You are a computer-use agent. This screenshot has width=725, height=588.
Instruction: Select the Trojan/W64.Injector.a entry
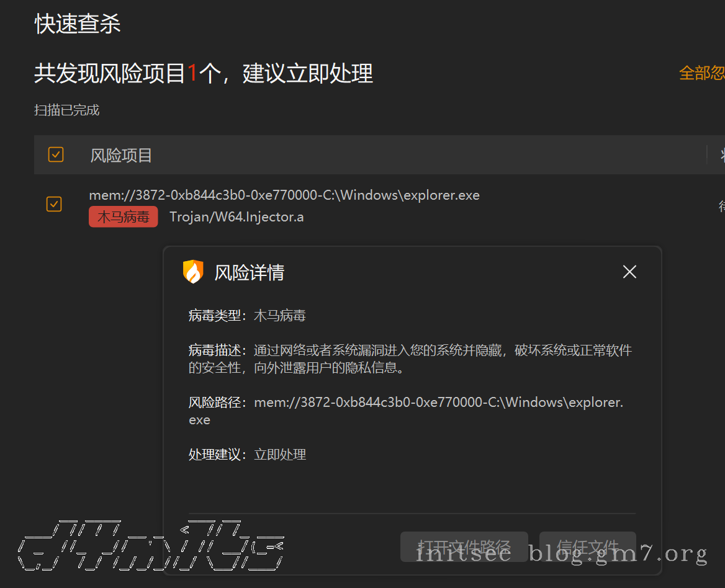click(x=236, y=216)
